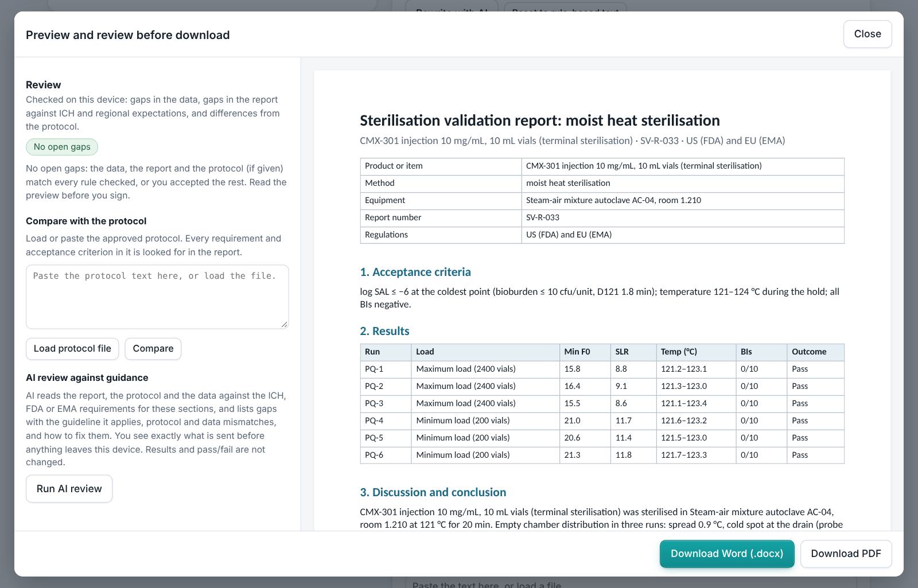Click the '3. Discussion and conclusion' heading
The image size is (918, 588).
point(433,492)
